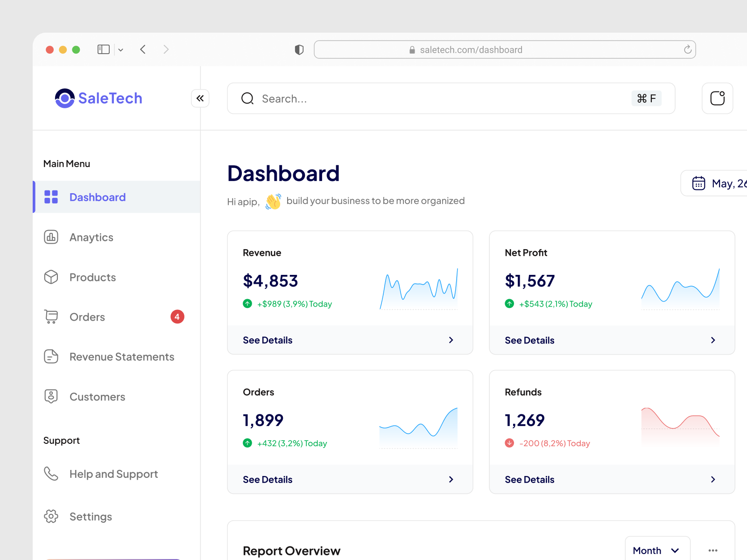Image resolution: width=747 pixels, height=560 pixels.
Task: Open the Month dropdown in Report Overview
Action: click(x=657, y=550)
